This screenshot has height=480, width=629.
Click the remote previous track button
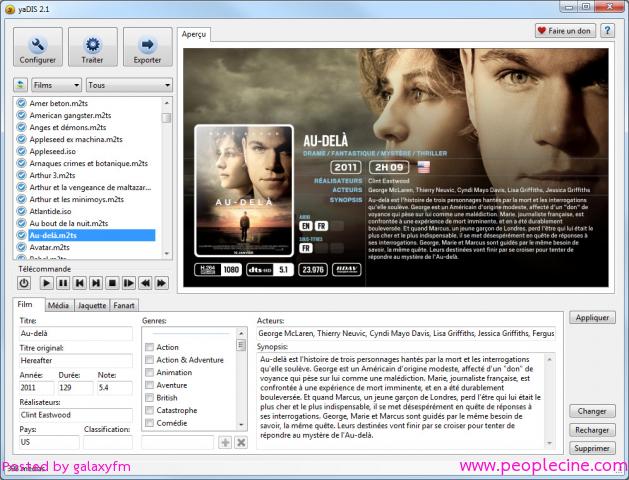coord(79,283)
